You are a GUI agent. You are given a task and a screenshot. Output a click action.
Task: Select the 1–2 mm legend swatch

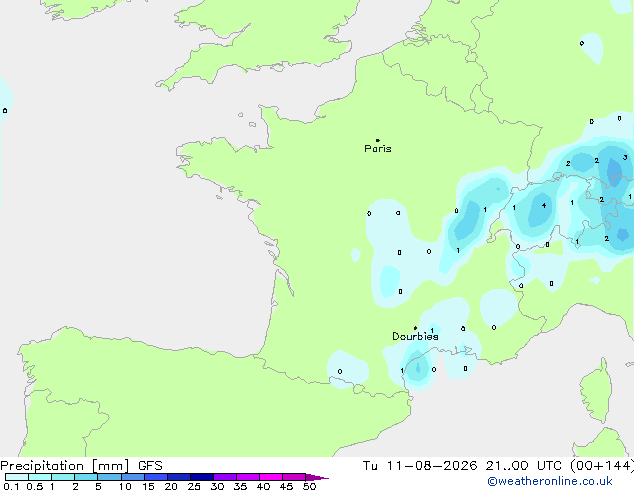[x=63, y=477]
